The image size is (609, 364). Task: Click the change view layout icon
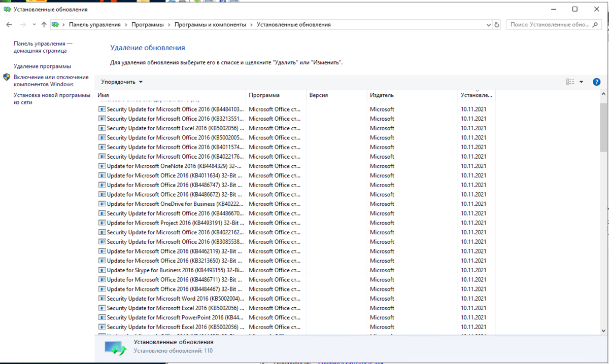(x=570, y=82)
